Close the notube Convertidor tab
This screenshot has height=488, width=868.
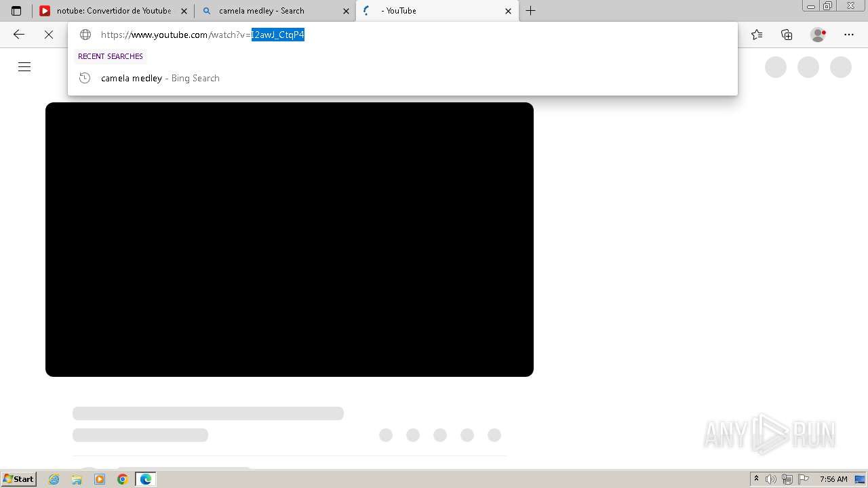[184, 11]
